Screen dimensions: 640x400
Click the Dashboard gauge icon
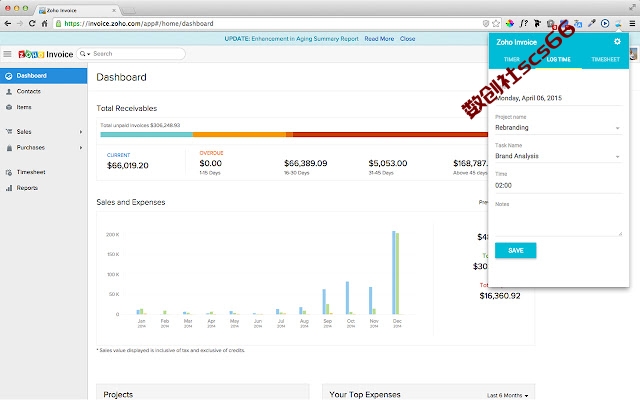[8, 76]
